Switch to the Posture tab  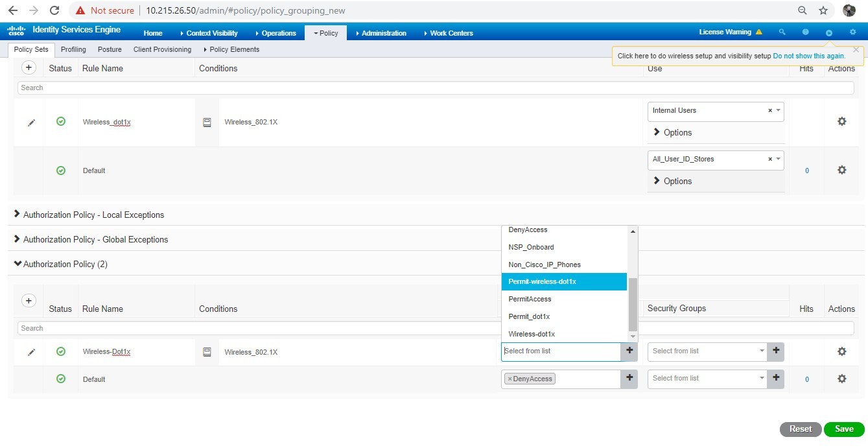click(110, 49)
